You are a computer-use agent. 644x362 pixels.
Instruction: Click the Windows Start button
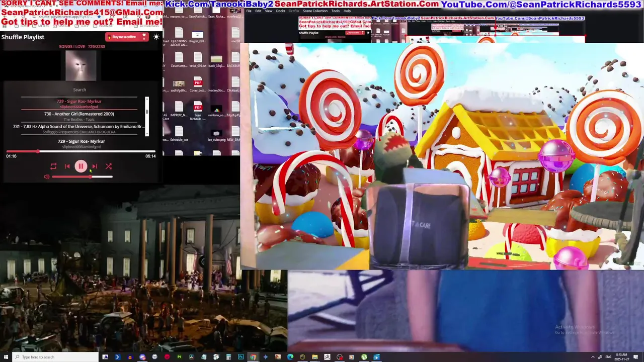[x=6, y=357]
